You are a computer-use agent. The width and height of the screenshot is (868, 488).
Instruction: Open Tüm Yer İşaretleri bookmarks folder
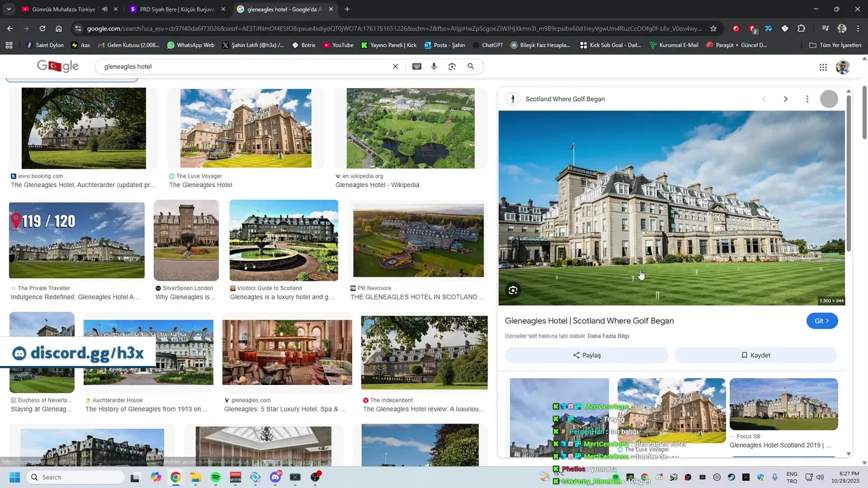coord(835,45)
